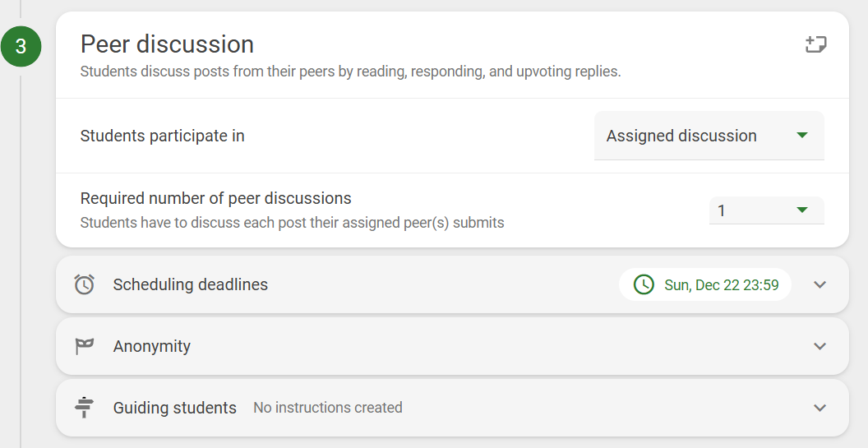Expand the Guiding students chevron
Screen dimensions: 868x448
click(820, 408)
